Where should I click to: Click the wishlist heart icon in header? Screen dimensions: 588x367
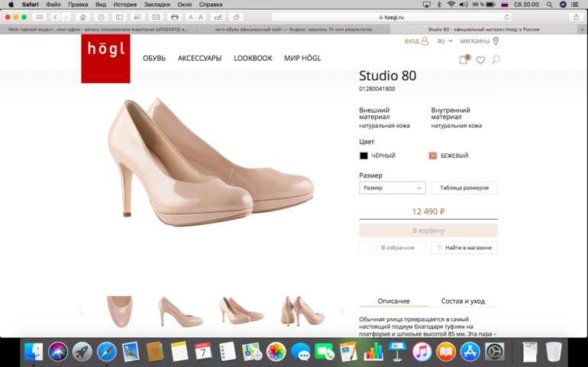[x=480, y=60]
